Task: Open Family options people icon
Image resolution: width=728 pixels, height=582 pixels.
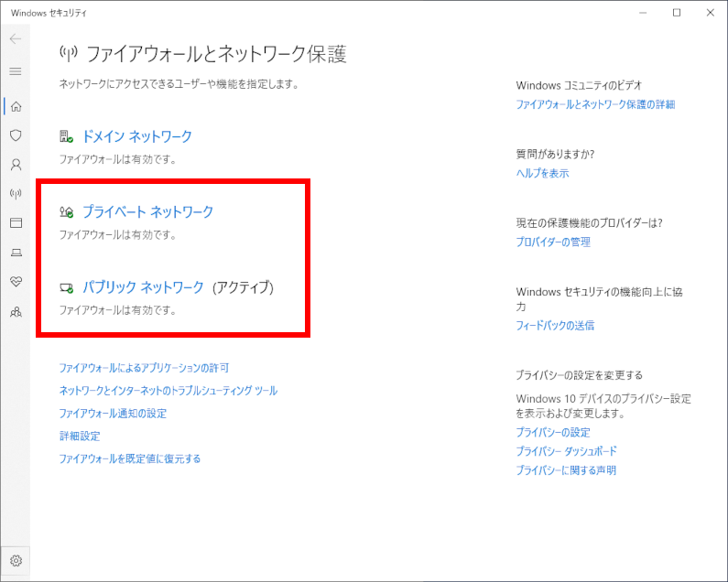Action: coord(16,311)
